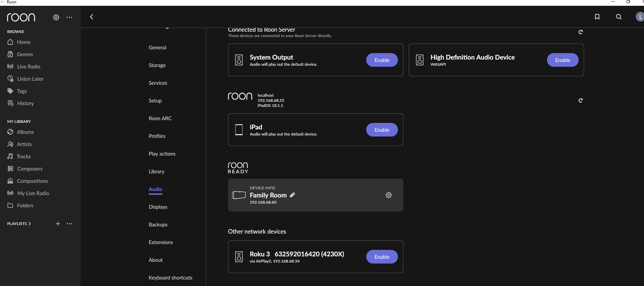The height and width of the screenshot is (286, 644).
Task: Enable the High Definition Audio Device
Action: click(562, 60)
